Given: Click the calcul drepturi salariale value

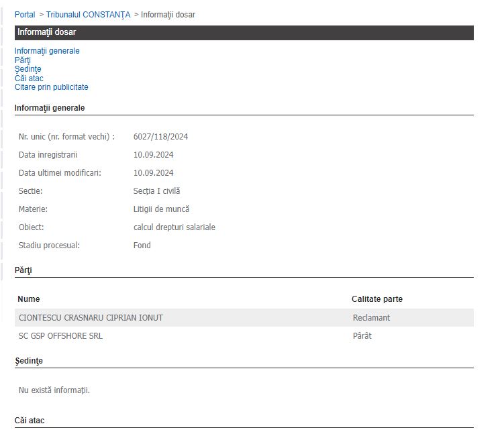Looking at the screenshot, I should pyautogui.click(x=174, y=227).
